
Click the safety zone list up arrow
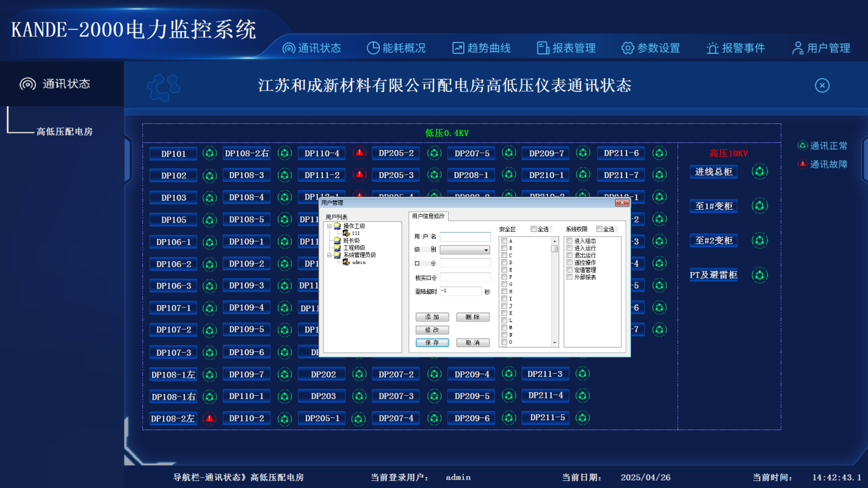[x=555, y=241]
